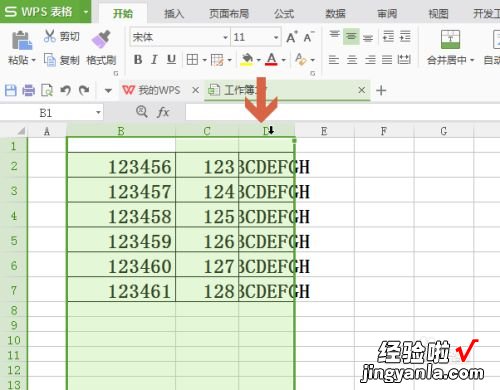500x390 pixels.
Task: Select column E header
Action: [x=324, y=131]
